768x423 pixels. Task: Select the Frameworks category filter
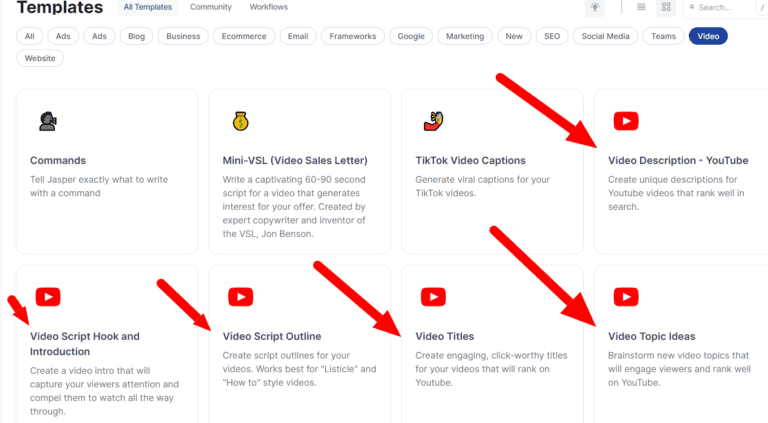[353, 36]
